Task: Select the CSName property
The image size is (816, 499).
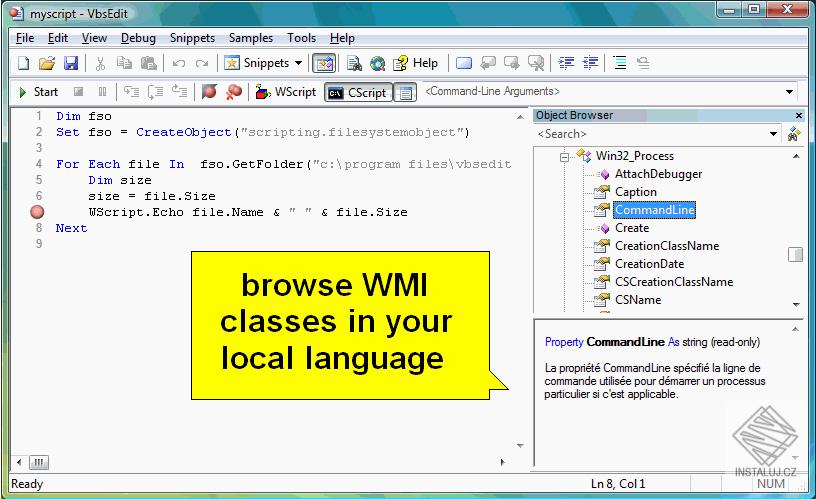Action: pos(638,300)
